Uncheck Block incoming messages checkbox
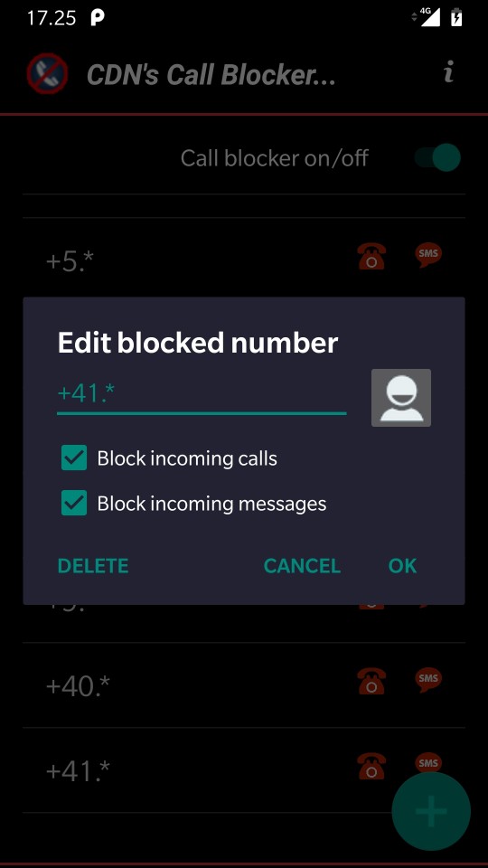The height and width of the screenshot is (868, 488). point(74,504)
